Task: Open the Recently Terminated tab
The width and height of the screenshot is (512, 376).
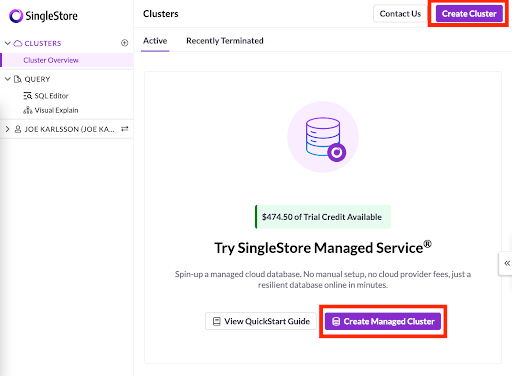Action: (x=225, y=41)
